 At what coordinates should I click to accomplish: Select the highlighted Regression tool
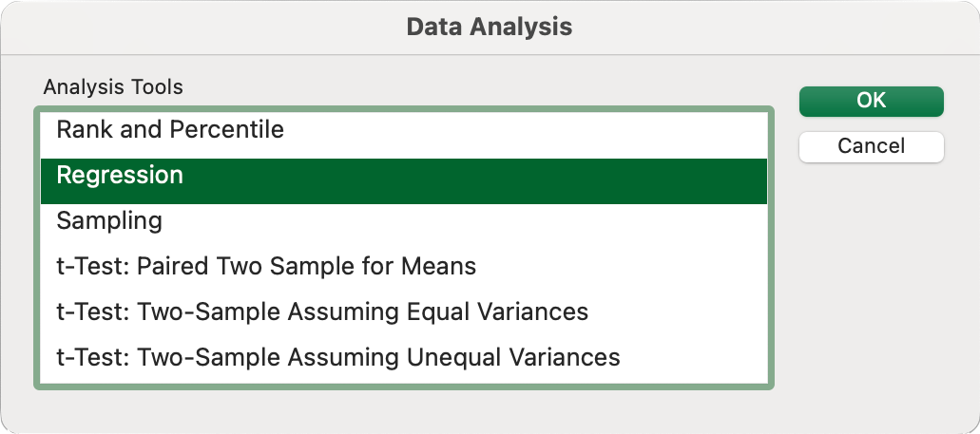(x=120, y=176)
